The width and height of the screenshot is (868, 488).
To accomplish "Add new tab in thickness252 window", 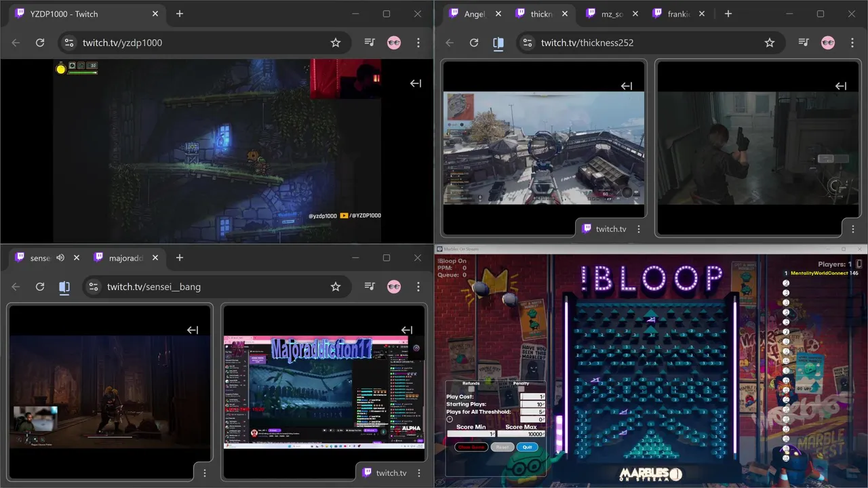I will (728, 14).
